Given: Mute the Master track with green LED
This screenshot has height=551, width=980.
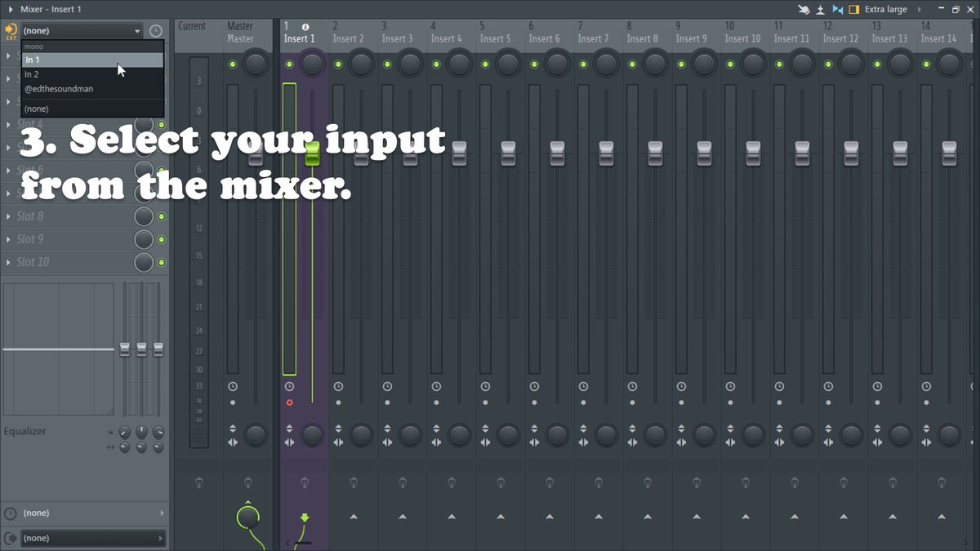Looking at the screenshot, I should click(233, 64).
